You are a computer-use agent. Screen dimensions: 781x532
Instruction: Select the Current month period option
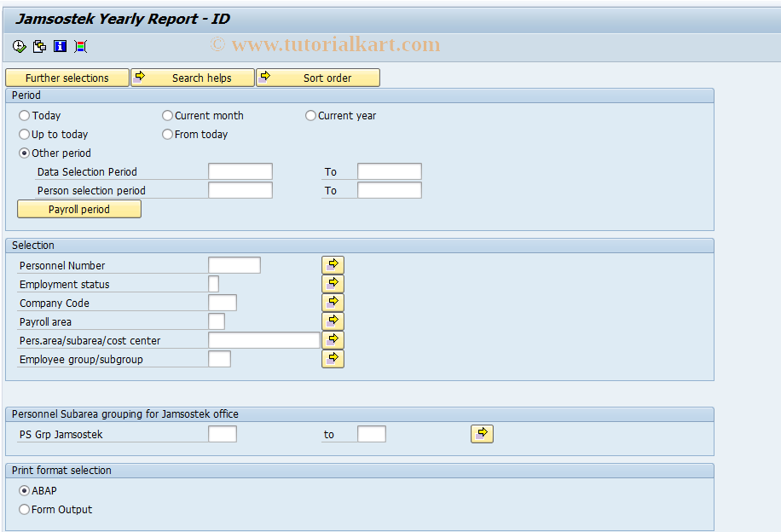click(x=167, y=116)
